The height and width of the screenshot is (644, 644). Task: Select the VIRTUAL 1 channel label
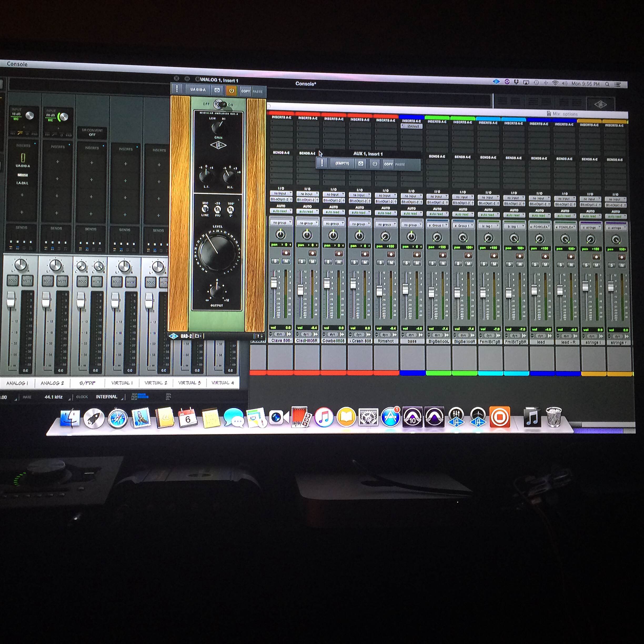click(x=122, y=383)
